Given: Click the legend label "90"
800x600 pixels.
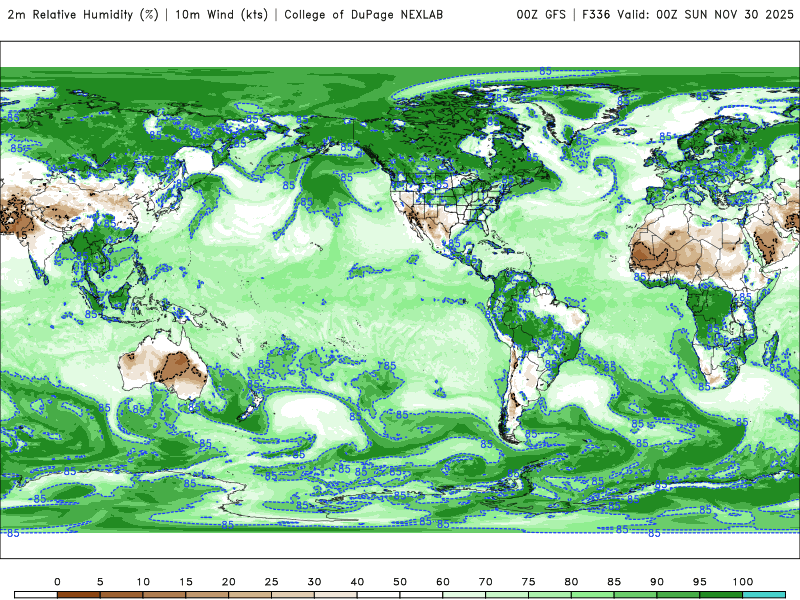Looking at the screenshot, I should [657, 582].
